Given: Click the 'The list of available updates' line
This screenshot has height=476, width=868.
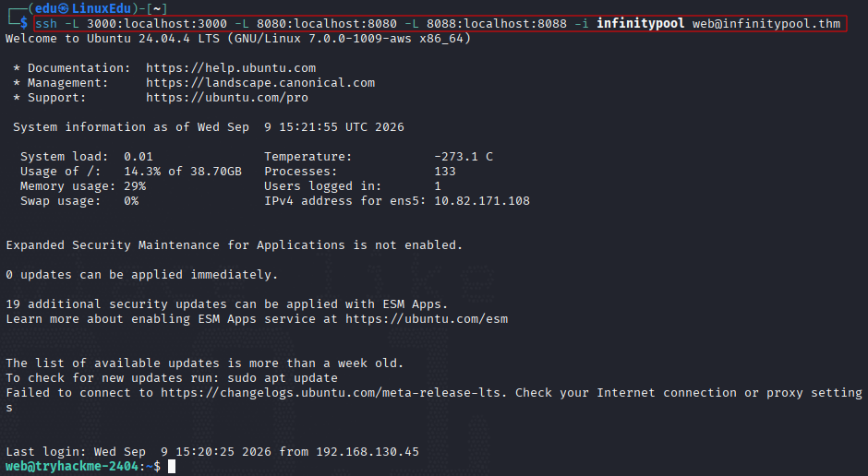Looking at the screenshot, I should click(x=205, y=363).
